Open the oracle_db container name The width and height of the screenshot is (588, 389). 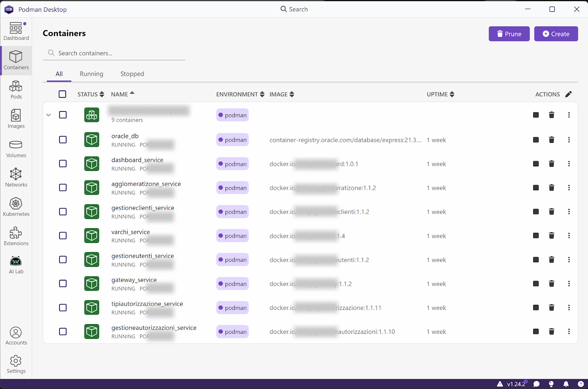(x=125, y=136)
